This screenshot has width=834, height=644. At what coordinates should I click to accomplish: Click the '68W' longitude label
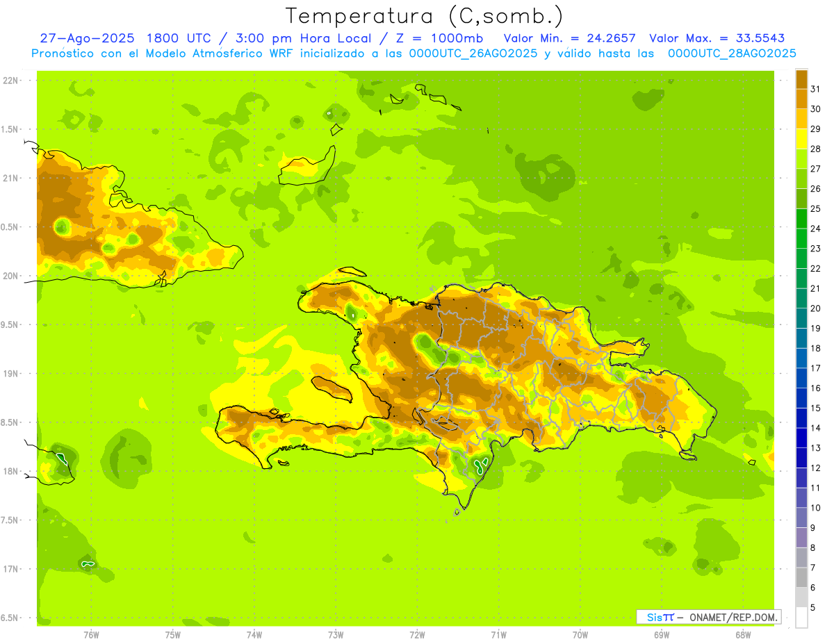(743, 634)
